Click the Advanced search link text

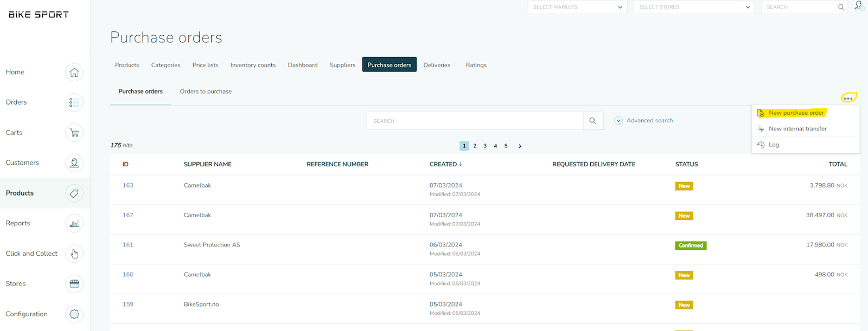649,121
